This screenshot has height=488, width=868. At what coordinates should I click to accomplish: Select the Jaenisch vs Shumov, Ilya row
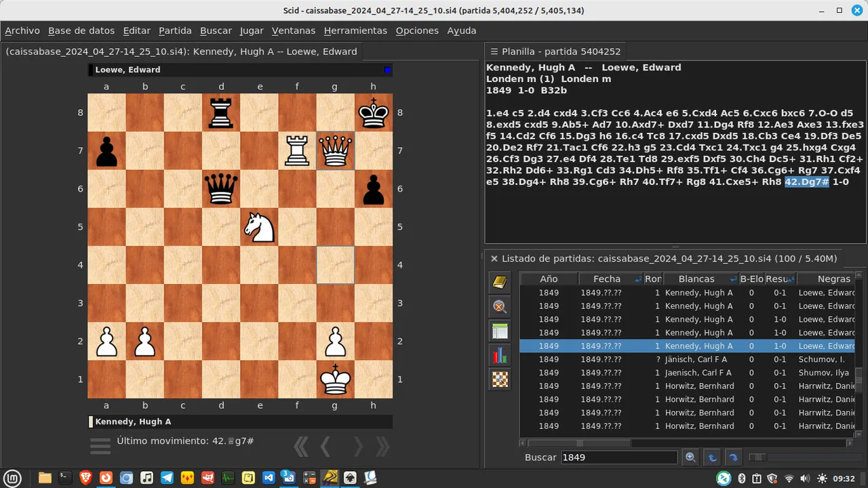click(x=687, y=373)
